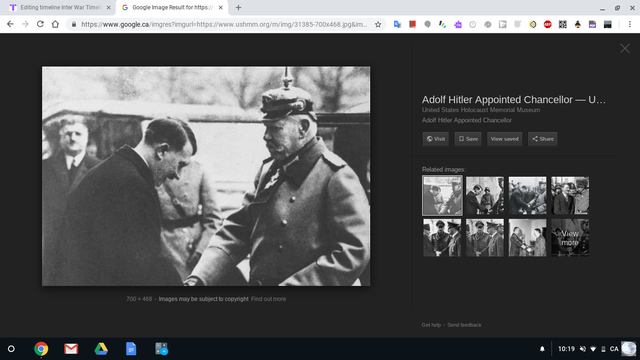Image resolution: width=640 pixels, height=360 pixels.
Task: Close the Google Image Result tab
Action: pos(220,7)
